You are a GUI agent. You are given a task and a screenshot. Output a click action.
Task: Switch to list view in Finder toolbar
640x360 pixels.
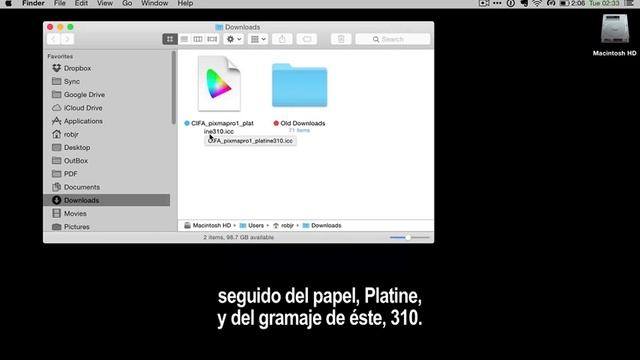point(184,39)
